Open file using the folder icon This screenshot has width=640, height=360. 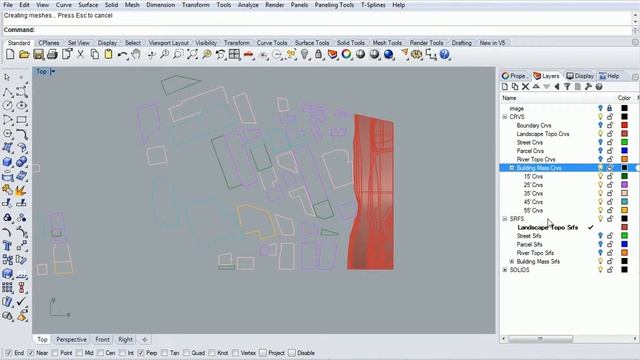pos(24,54)
